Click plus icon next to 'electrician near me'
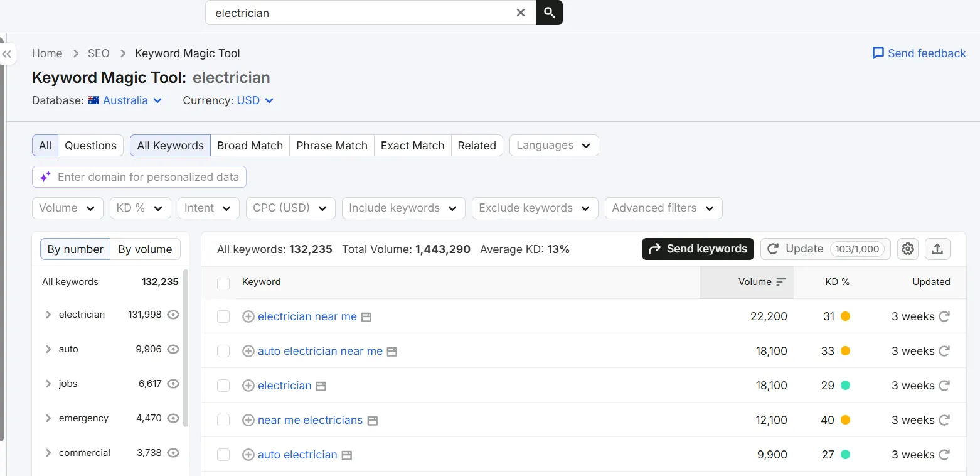 coord(248,316)
